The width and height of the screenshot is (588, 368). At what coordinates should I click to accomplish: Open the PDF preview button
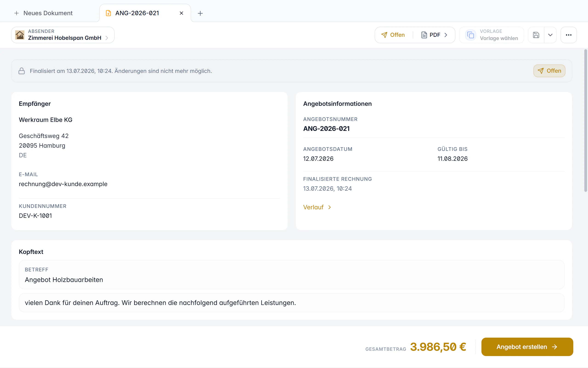tap(434, 35)
